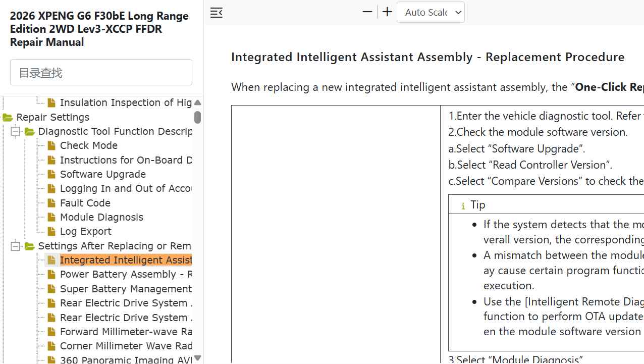Toggle the sidebar with the collapse icon
Image resolution: width=644 pixels, height=364 pixels.
coord(217,13)
